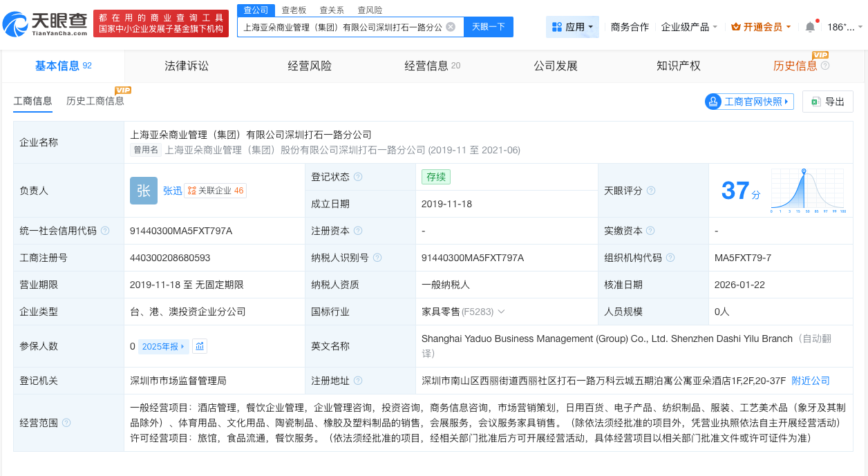The image size is (868, 476).
Task: Switch to 历史工商信息 sub-tab
Action: click(x=95, y=101)
